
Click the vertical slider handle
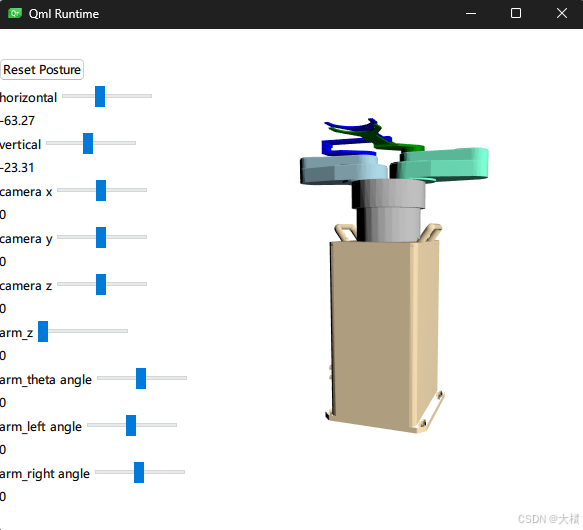point(88,143)
